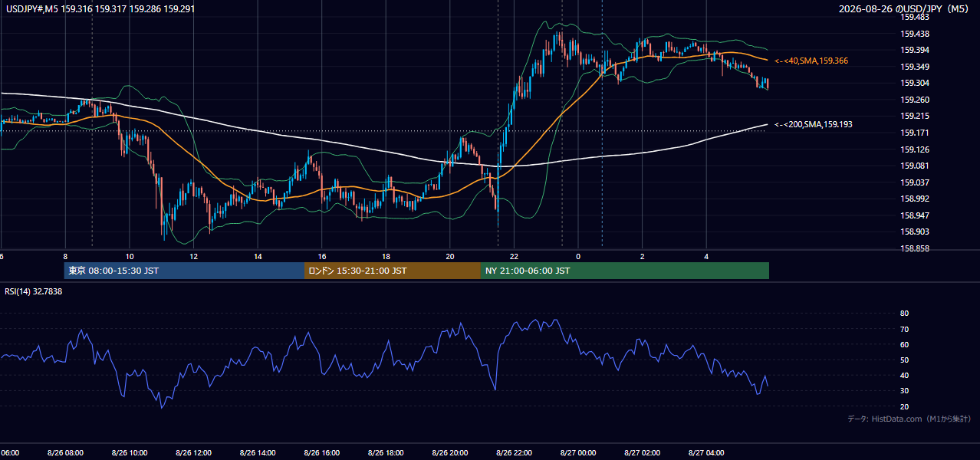Screen dimensions: 980x460
Task: Select the 40 SMA 159.366 label
Action: (x=811, y=61)
